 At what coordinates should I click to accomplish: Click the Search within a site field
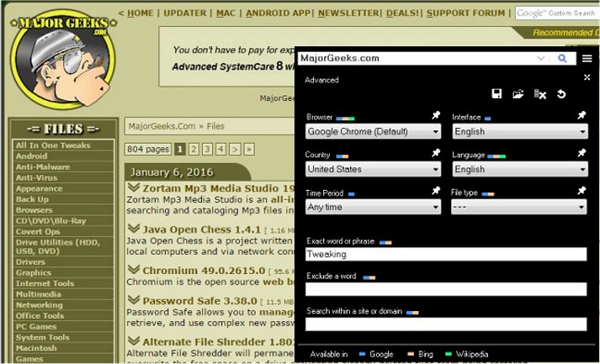446,324
